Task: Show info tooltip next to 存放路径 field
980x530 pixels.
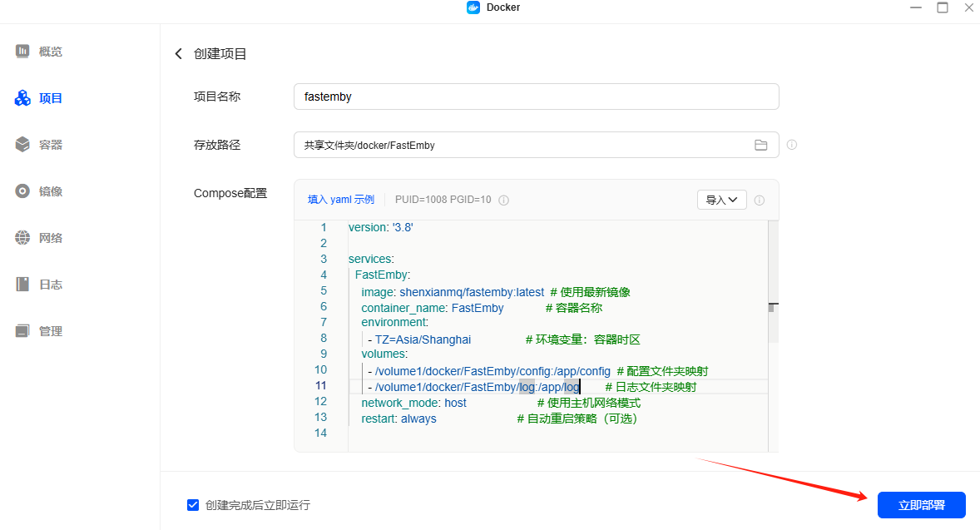Action: coord(792,145)
